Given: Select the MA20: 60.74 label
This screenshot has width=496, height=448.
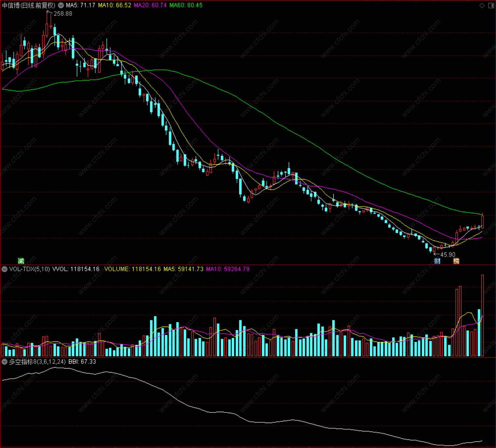Looking at the screenshot, I should coord(150,5).
